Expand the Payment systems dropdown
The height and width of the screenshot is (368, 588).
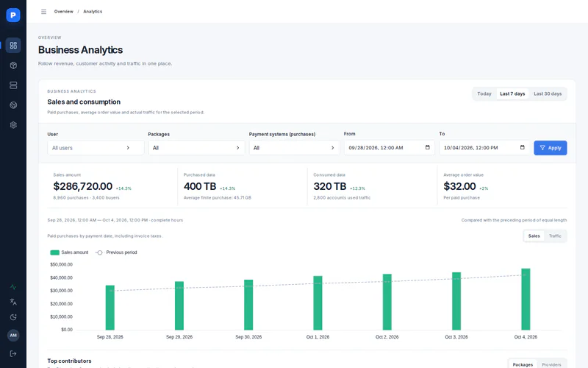coord(295,148)
